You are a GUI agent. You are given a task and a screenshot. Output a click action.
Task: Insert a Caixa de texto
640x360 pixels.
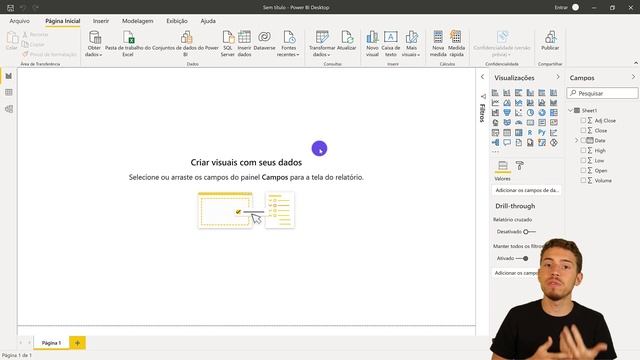(391, 43)
